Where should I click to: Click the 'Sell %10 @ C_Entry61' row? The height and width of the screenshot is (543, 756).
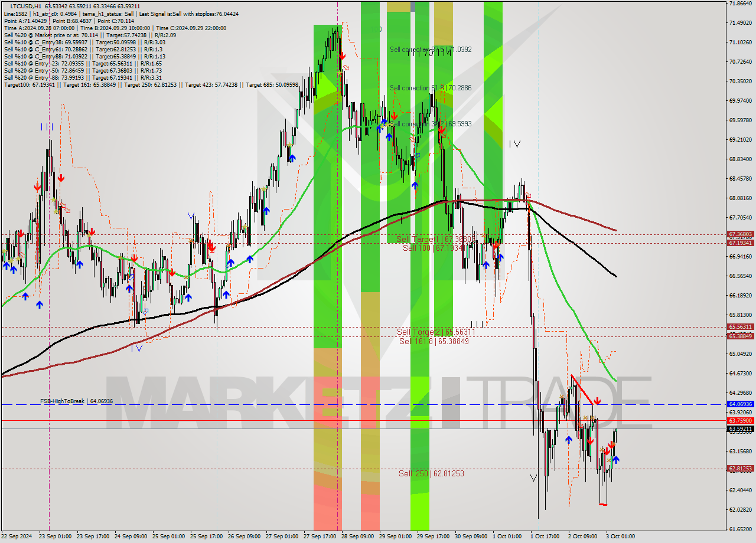pos(83,49)
